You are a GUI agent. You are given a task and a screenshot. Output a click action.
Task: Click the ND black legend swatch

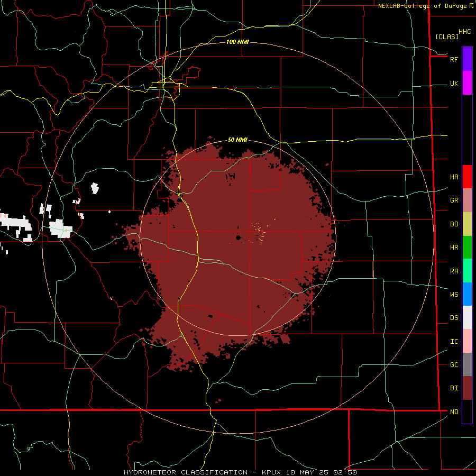[467, 411]
